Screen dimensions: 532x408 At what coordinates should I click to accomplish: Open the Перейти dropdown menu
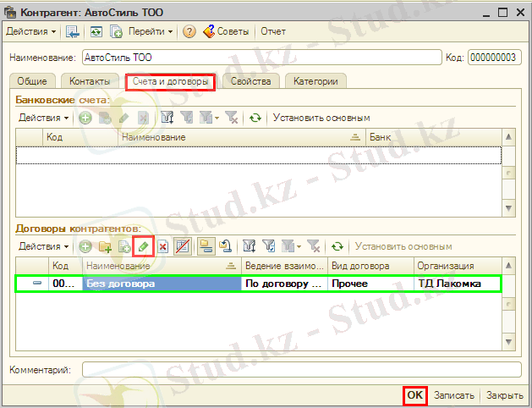(151, 31)
